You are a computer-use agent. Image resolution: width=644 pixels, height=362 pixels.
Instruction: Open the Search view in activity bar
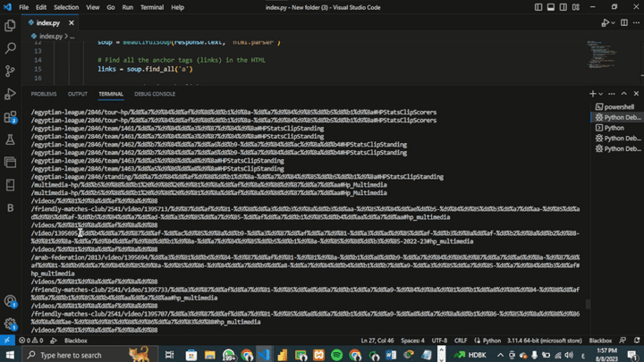tap(10, 48)
